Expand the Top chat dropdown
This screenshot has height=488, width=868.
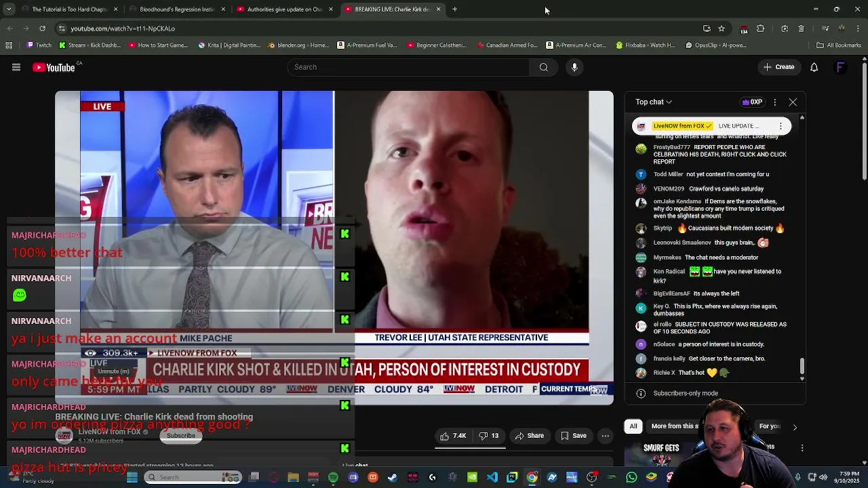pyautogui.click(x=654, y=102)
